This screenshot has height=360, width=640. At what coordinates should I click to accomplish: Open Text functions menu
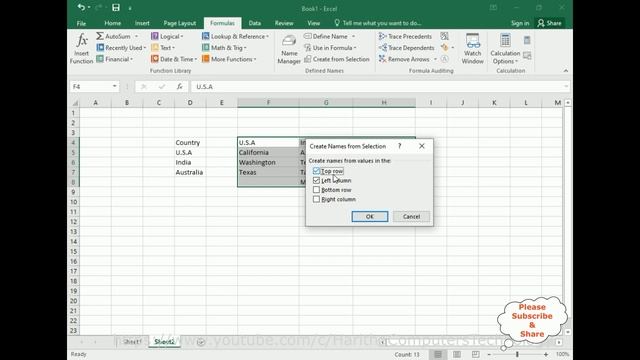(163, 48)
